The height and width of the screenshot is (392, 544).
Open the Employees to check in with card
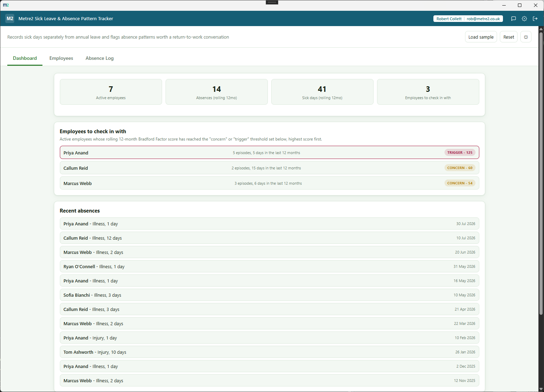[428, 92]
